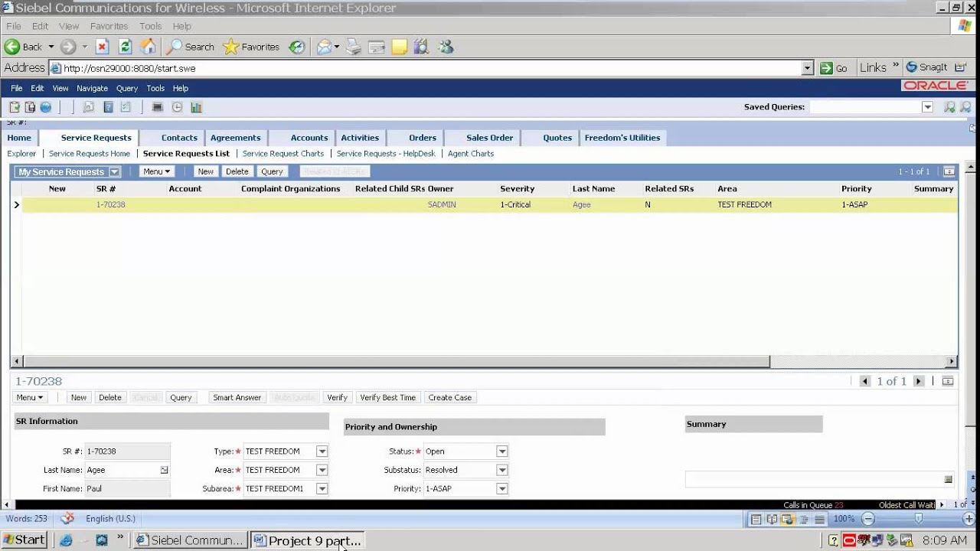
Task: Click the SR # 1-70238 link in list
Action: point(111,205)
